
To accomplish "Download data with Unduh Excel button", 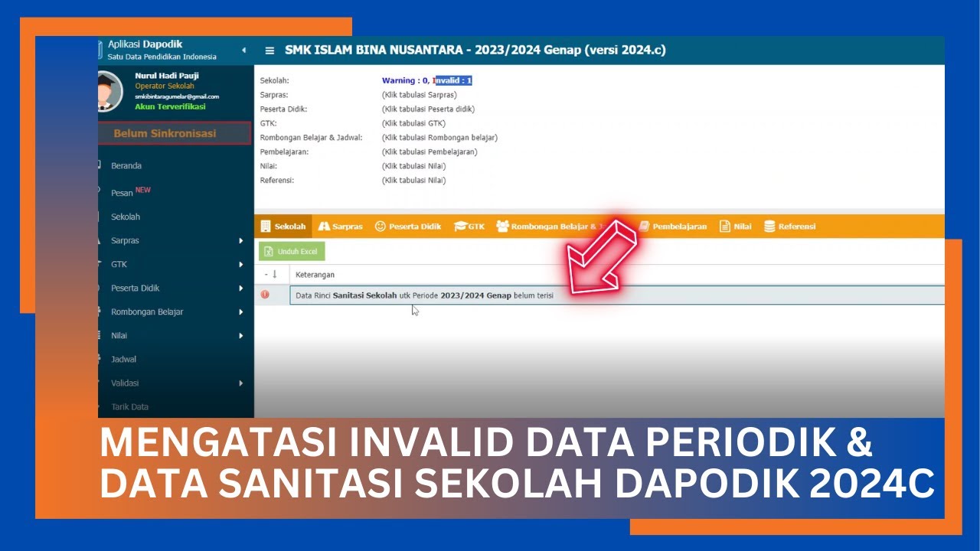I will point(292,251).
